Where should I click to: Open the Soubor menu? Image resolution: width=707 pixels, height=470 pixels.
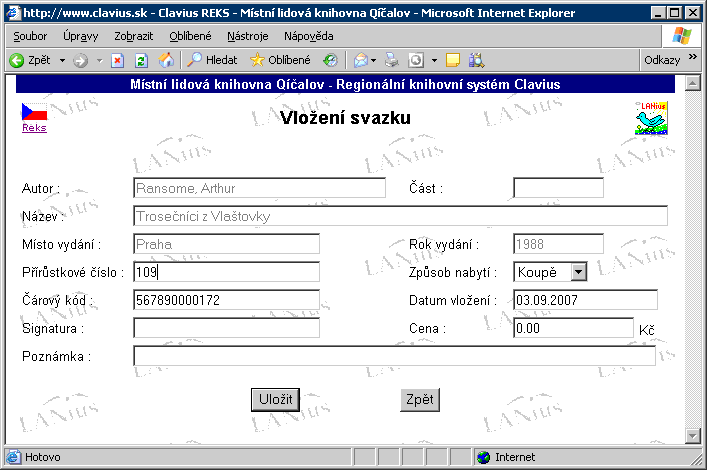(30, 36)
